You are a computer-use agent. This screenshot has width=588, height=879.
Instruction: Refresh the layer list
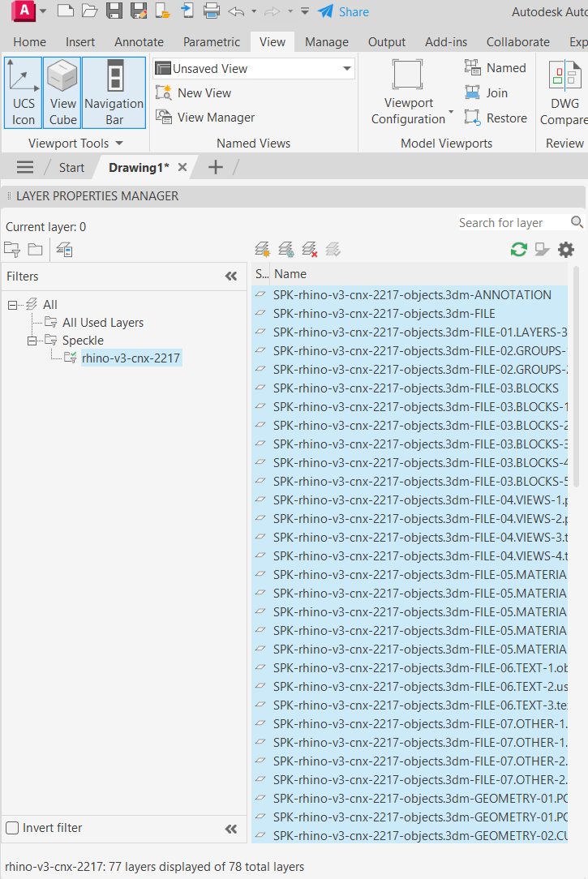tap(519, 250)
